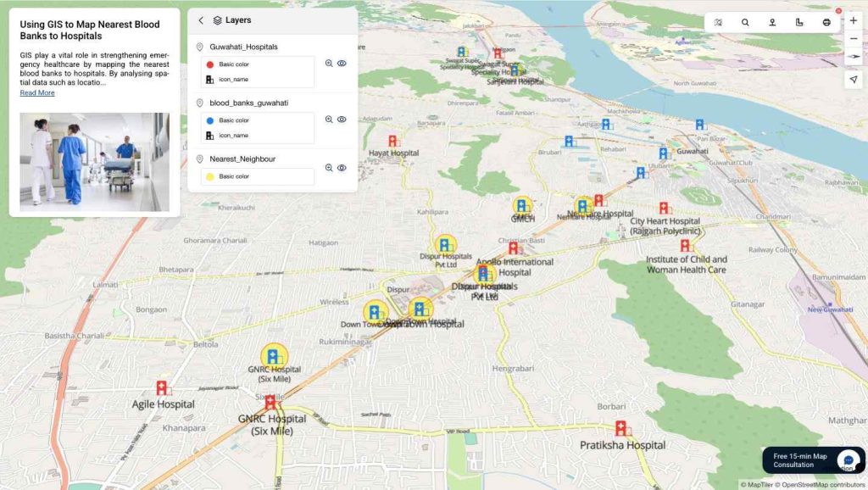The image size is (868, 490).
Task: Hide the Guwahati_Hospitals layer using its eye toggle
Action: pos(341,63)
